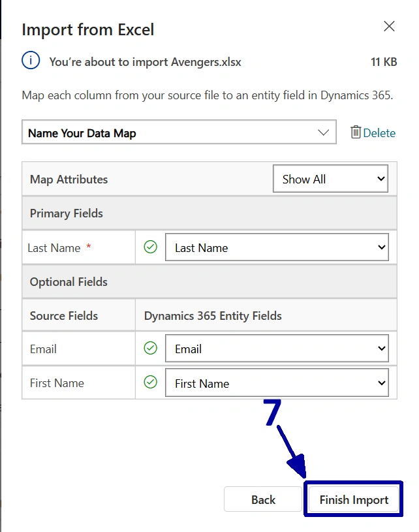Viewport: 419px width, 532px height.
Task: Click the required Last Name field label
Action: (54, 248)
